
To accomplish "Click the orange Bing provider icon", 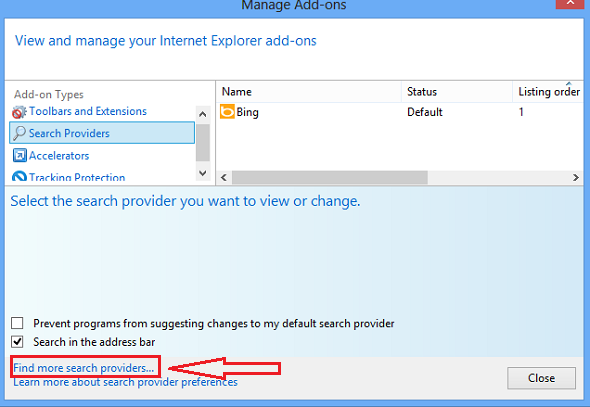I will (227, 112).
